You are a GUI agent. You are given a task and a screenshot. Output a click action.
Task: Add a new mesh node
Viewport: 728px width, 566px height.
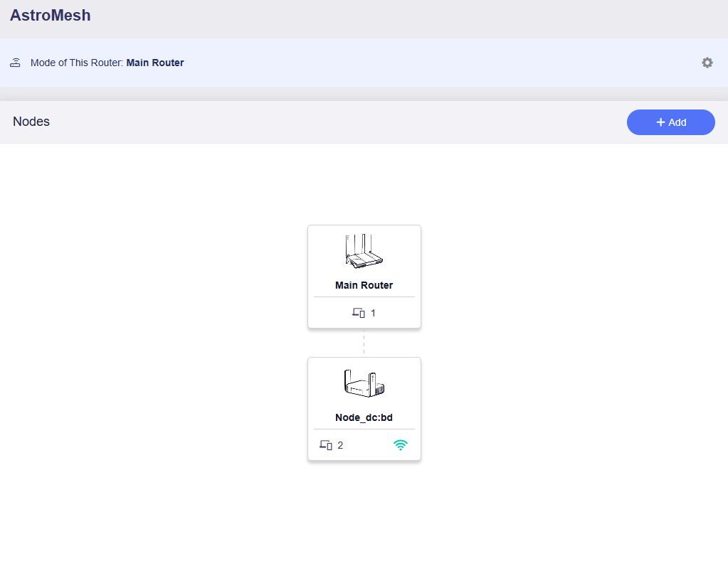[x=670, y=122]
